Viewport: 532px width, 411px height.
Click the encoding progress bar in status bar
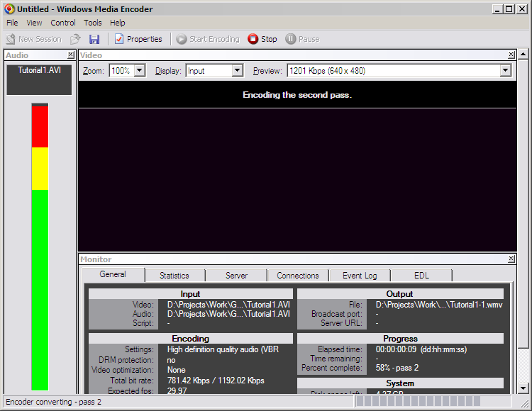(x=433, y=402)
